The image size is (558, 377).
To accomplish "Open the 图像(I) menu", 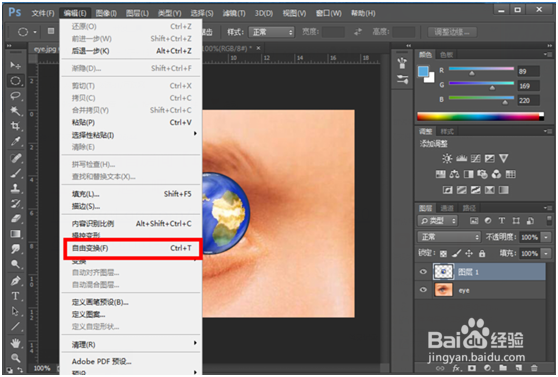I will 106,14.
